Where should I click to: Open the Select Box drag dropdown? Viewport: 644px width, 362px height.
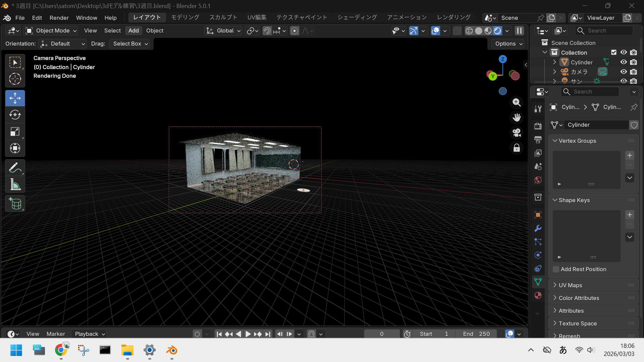130,44
